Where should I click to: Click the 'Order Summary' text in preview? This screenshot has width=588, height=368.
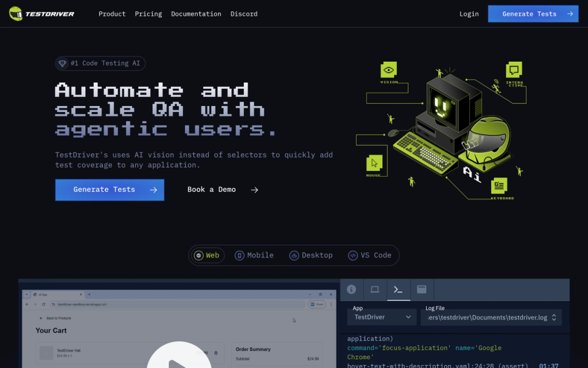[x=253, y=349]
